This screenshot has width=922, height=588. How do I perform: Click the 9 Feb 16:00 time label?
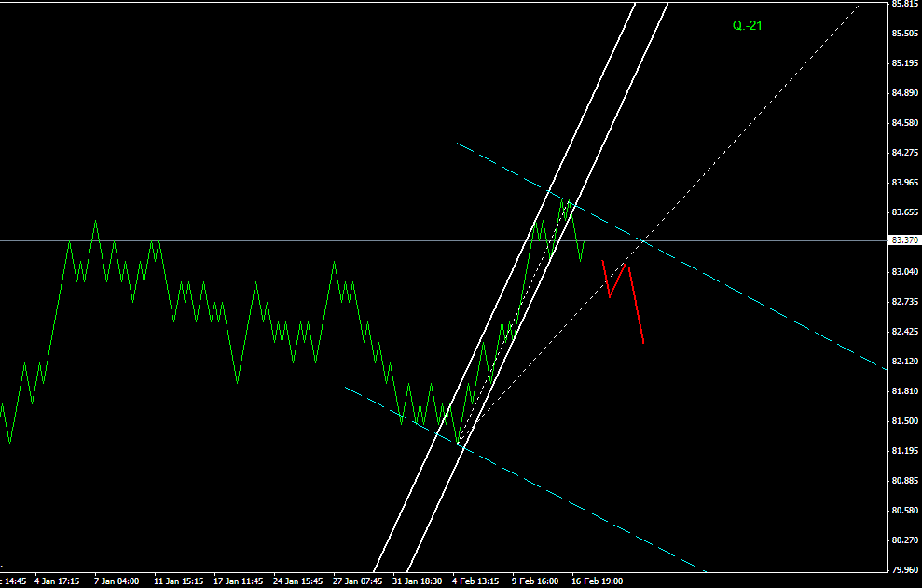[x=535, y=581]
